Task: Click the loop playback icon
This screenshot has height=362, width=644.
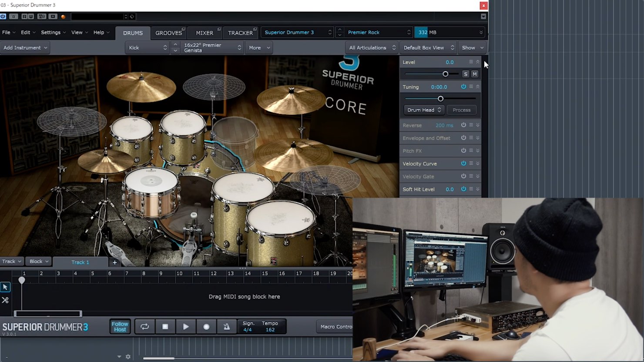Action: (144, 327)
